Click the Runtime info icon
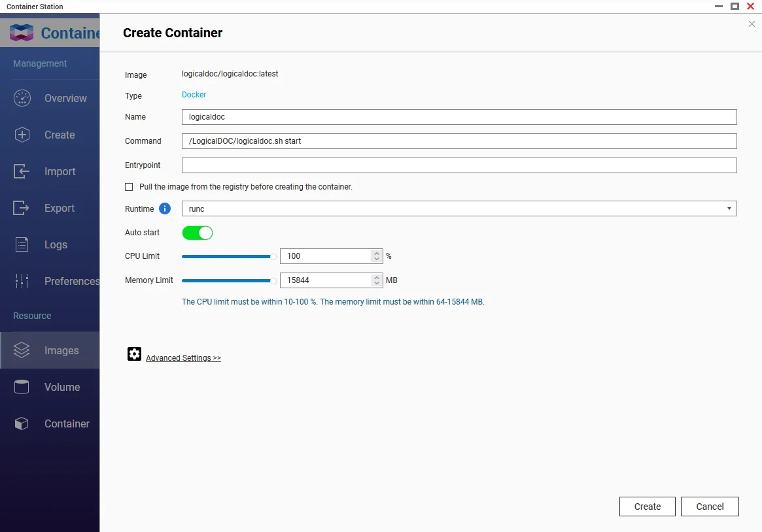762x532 pixels. pyautogui.click(x=164, y=208)
